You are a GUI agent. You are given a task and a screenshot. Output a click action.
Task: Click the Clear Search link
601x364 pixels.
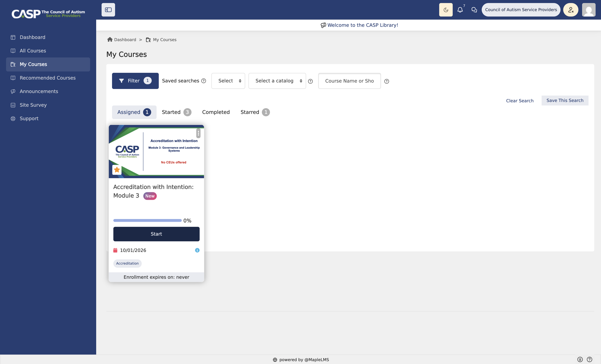(x=520, y=101)
